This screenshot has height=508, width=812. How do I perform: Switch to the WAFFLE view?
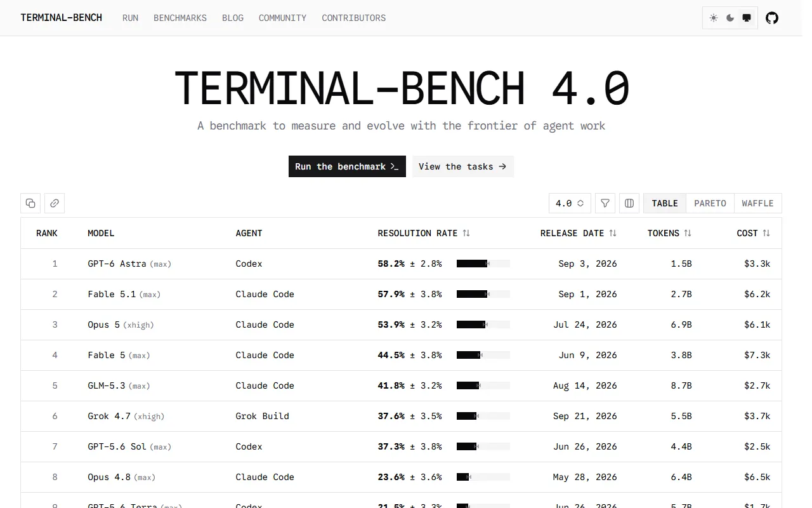pyautogui.click(x=757, y=203)
